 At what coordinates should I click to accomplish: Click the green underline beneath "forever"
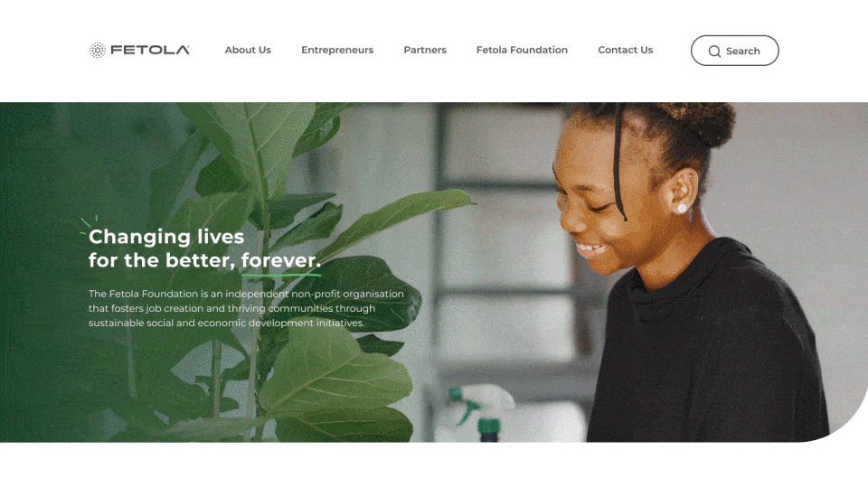280,274
